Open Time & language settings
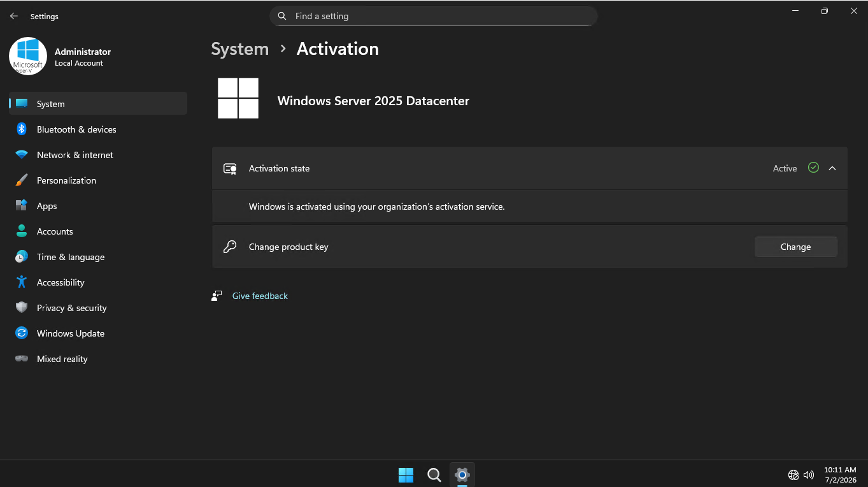Viewport: 868px width, 487px height. coord(98,256)
